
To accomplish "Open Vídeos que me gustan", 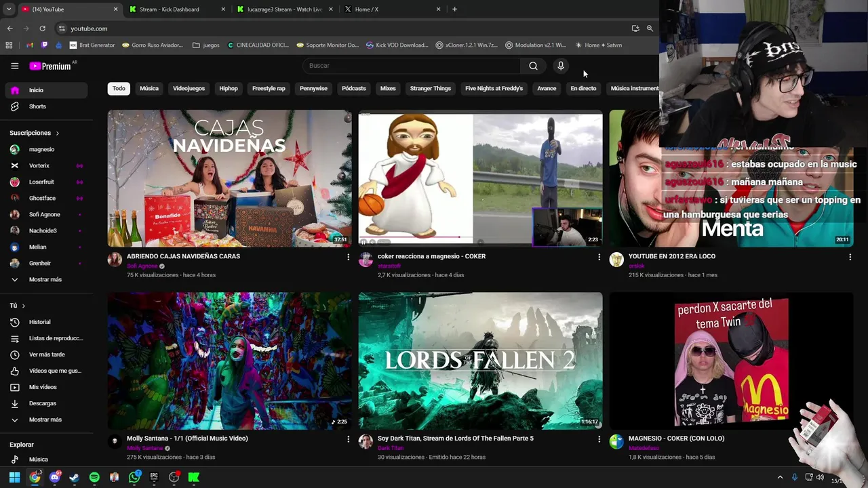I will pyautogui.click(x=46, y=371).
